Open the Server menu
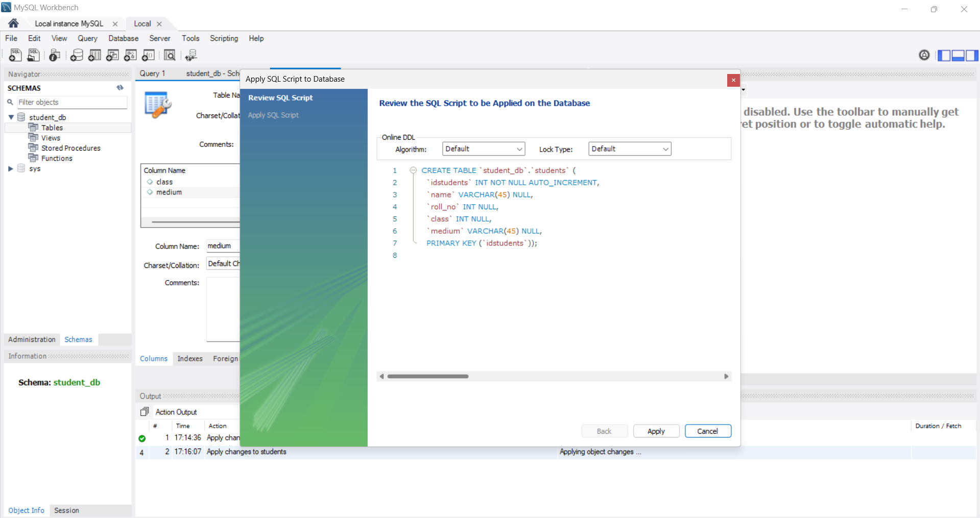980x518 pixels. [160, 38]
